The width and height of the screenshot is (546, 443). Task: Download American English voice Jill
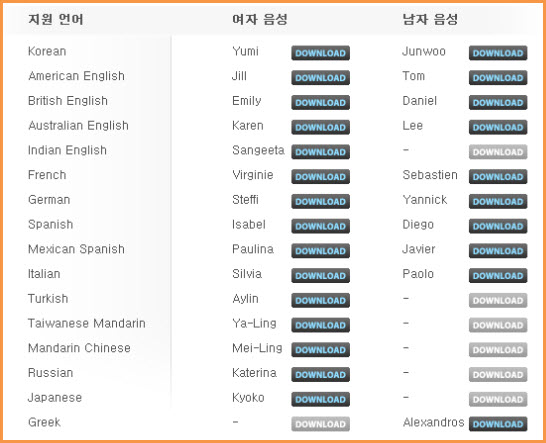pyautogui.click(x=320, y=78)
